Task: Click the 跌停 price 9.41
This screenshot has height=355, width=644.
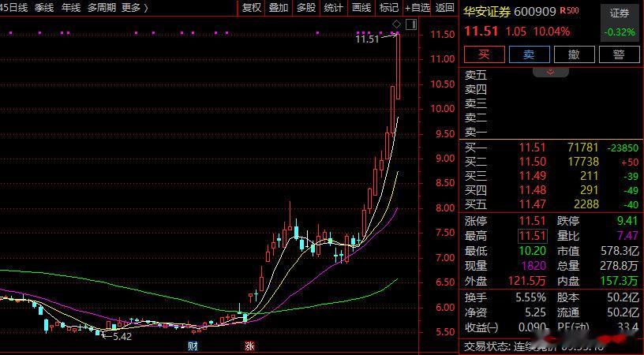Action: pos(627,221)
